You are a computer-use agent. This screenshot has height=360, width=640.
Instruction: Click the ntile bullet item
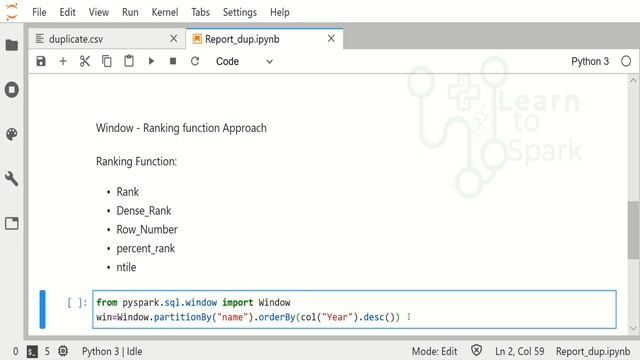pos(126,267)
